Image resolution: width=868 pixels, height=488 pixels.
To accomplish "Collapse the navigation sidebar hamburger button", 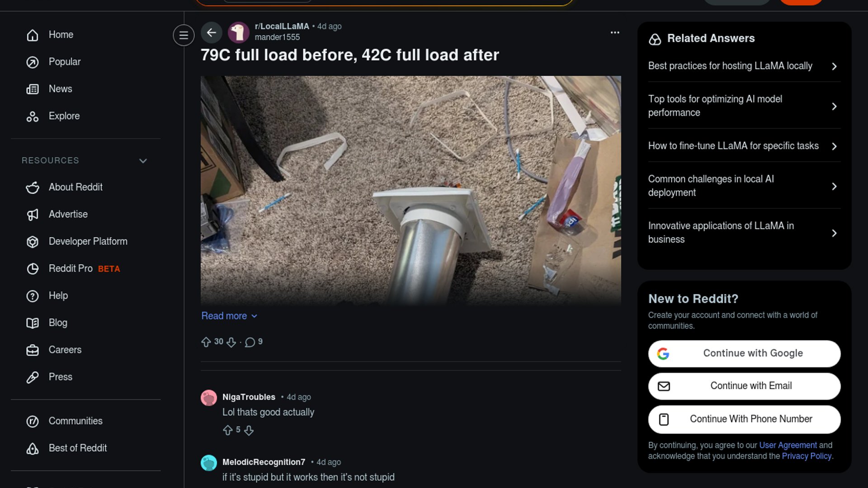I will [184, 35].
